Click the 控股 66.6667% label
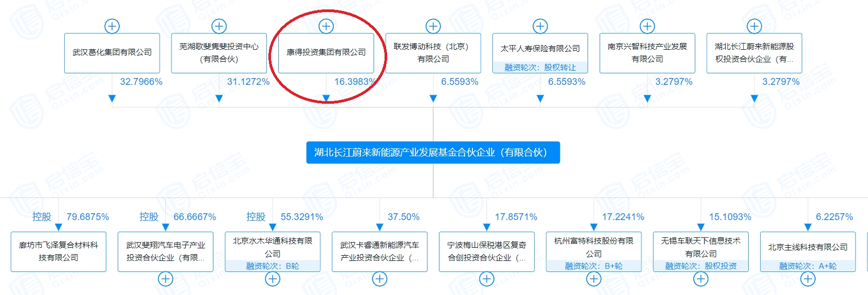 [x=177, y=217]
